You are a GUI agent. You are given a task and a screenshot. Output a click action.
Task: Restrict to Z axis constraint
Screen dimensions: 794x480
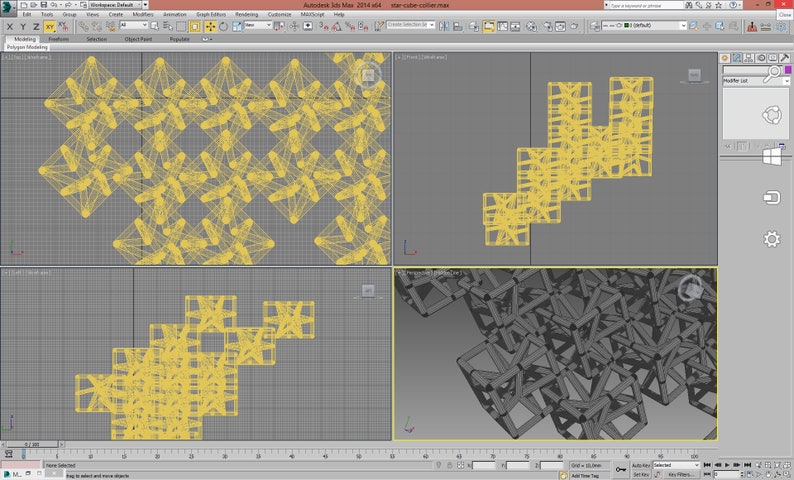pos(36,27)
